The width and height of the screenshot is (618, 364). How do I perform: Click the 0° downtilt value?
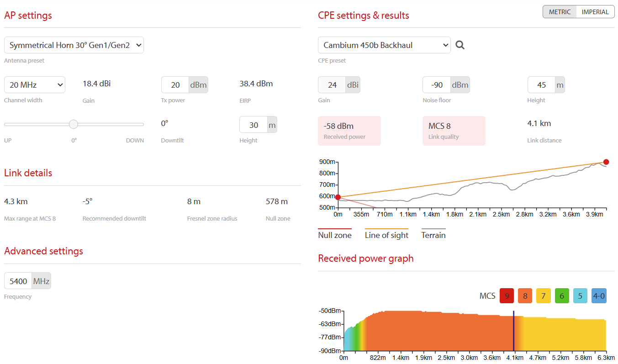[165, 123]
